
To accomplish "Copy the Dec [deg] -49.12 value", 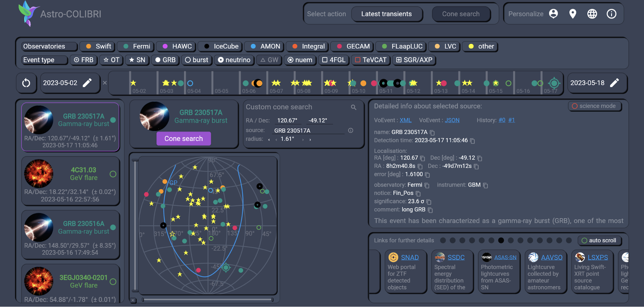I will pos(479,158).
